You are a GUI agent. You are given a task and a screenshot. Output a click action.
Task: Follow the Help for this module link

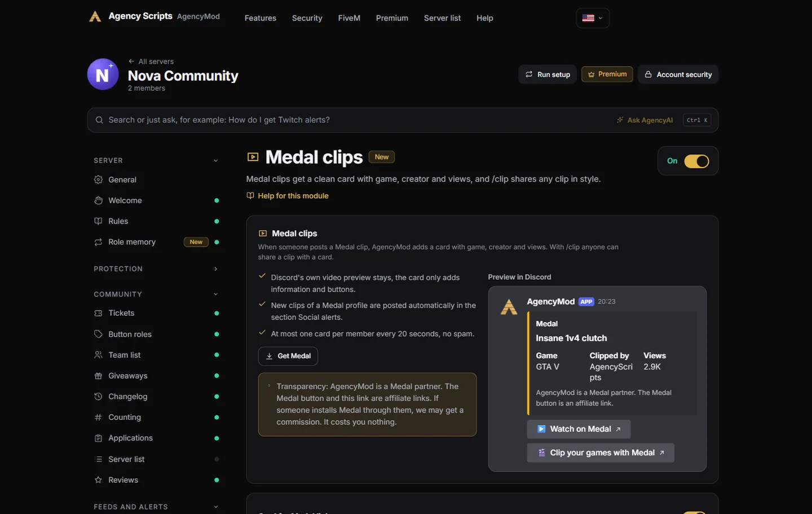[x=288, y=196]
